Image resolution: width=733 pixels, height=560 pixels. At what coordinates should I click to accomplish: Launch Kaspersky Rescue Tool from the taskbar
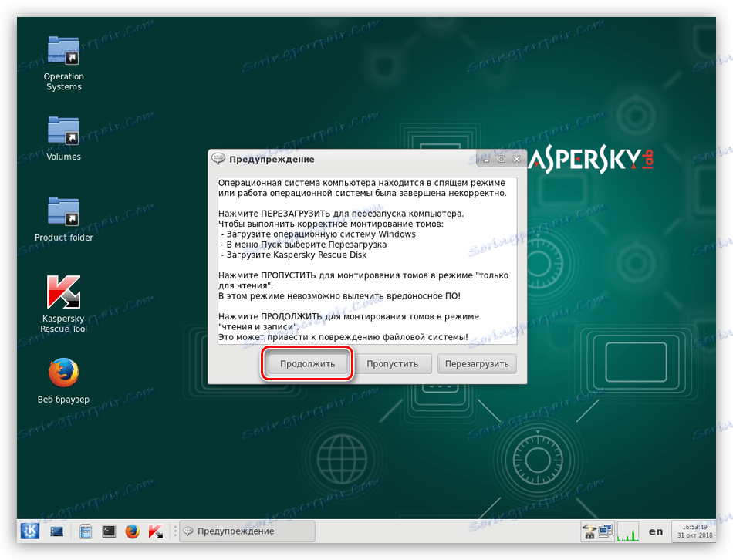click(x=156, y=531)
